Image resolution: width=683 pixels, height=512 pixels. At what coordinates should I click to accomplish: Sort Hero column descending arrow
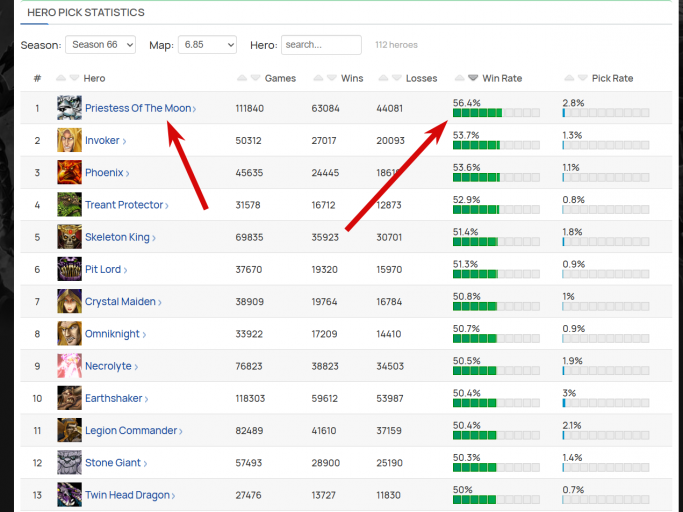point(74,78)
